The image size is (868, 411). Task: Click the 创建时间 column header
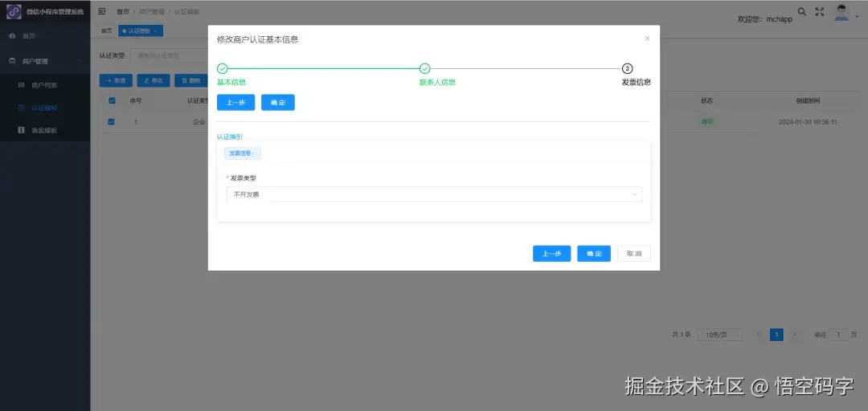pyautogui.click(x=808, y=101)
